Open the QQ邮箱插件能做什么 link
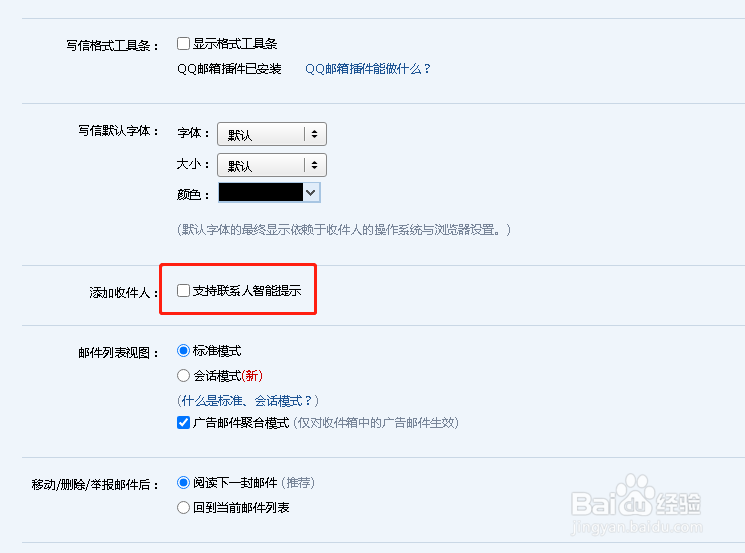The image size is (745, 553). point(367,69)
